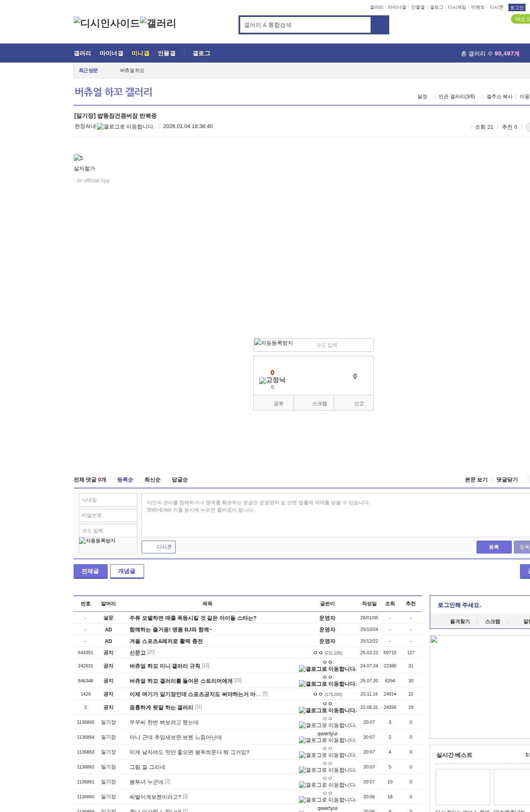Expand the 연관 갤러리(3/6) list
The image size is (530, 812).
(x=457, y=97)
